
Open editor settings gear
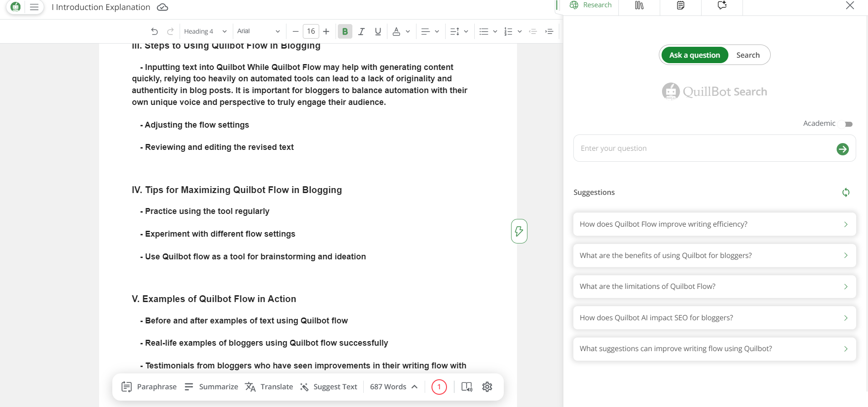click(x=487, y=387)
